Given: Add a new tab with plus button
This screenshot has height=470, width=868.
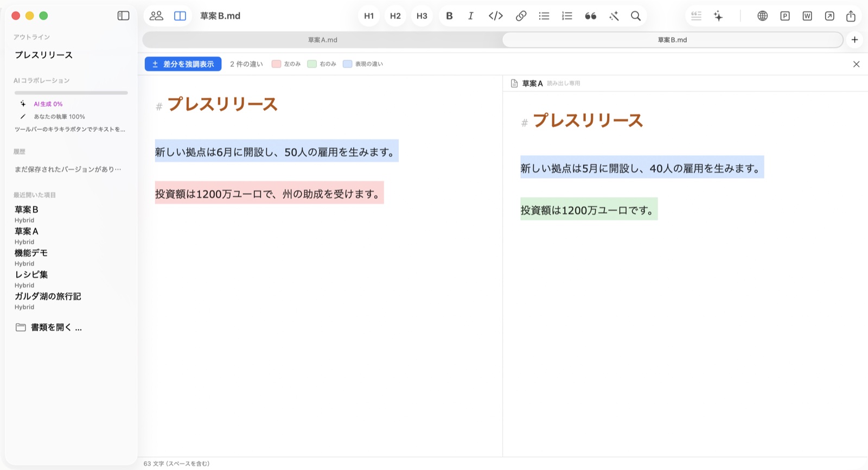Looking at the screenshot, I should pos(854,40).
